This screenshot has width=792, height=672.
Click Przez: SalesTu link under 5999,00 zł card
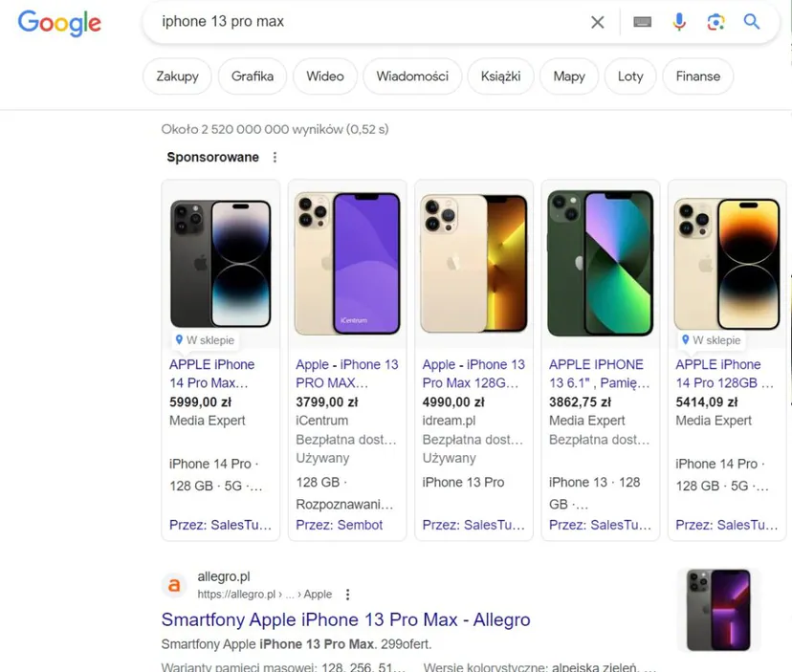(220, 525)
